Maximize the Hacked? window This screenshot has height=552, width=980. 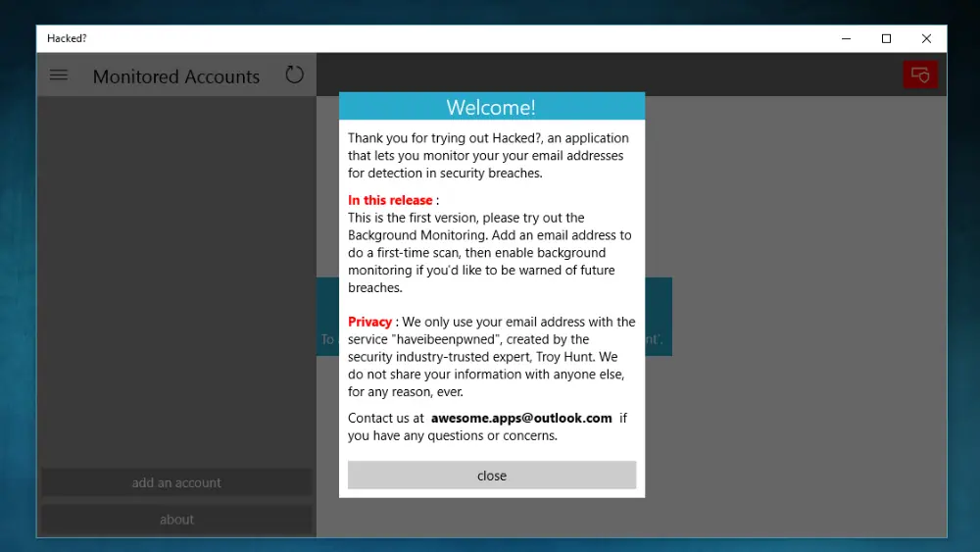click(886, 39)
